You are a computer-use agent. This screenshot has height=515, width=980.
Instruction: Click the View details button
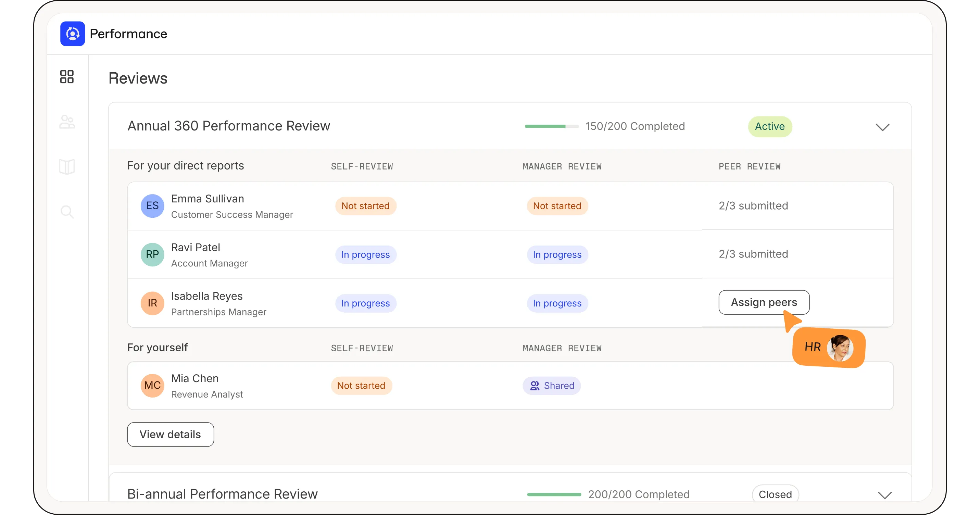[171, 435]
